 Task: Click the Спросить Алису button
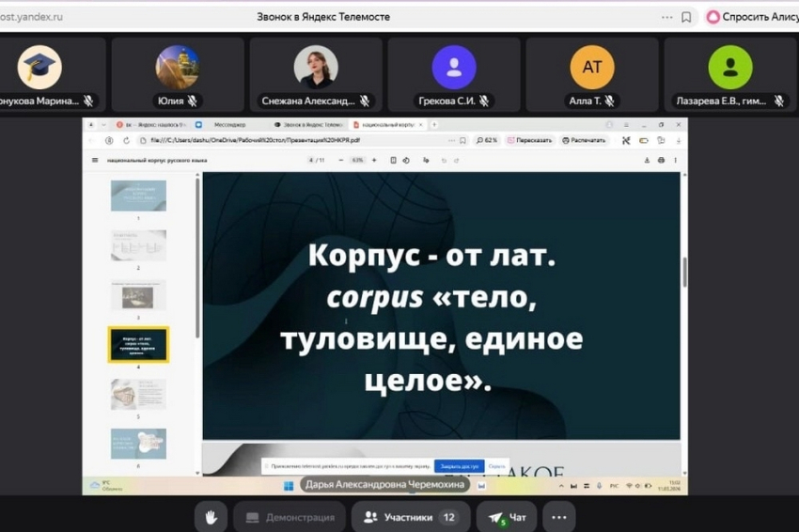pos(752,17)
